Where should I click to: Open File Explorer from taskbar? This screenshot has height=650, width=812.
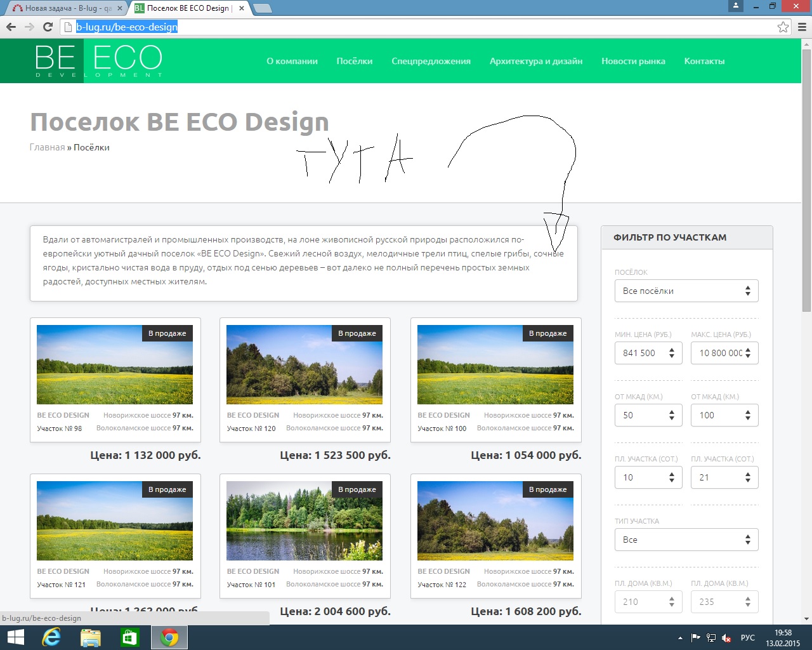pyautogui.click(x=91, y=637)
